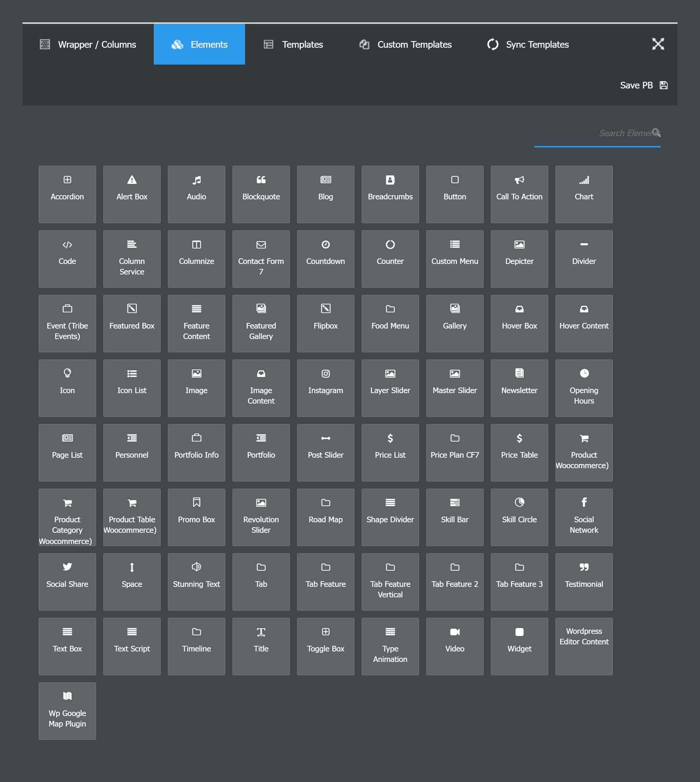
Task: Add a Blockquote element
Action: click(x=261, y=194)
